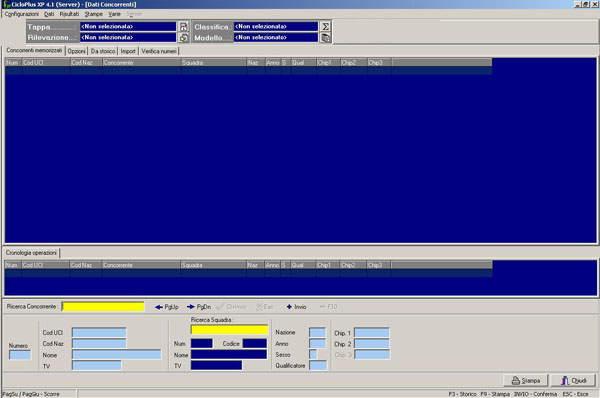
Task: Open the Configurazioni menu
Action: pyautogui.click(x=21, y=14)
